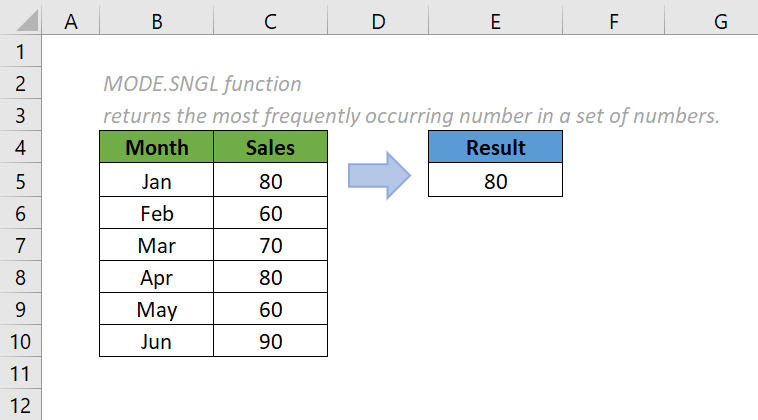Select row 12 header
The image size is (758, 420).
coord(22,405)
